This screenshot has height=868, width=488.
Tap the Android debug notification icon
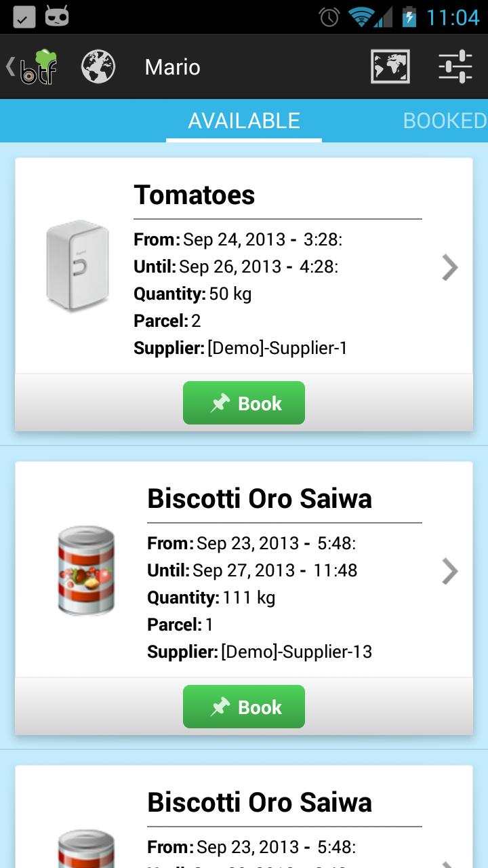point(57,17)
